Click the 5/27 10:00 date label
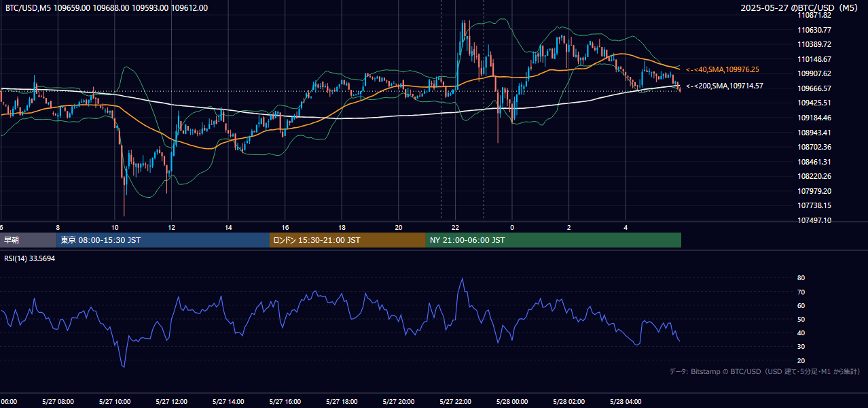The width and height of the screenshot is (868, 408). tap(115, 402)
